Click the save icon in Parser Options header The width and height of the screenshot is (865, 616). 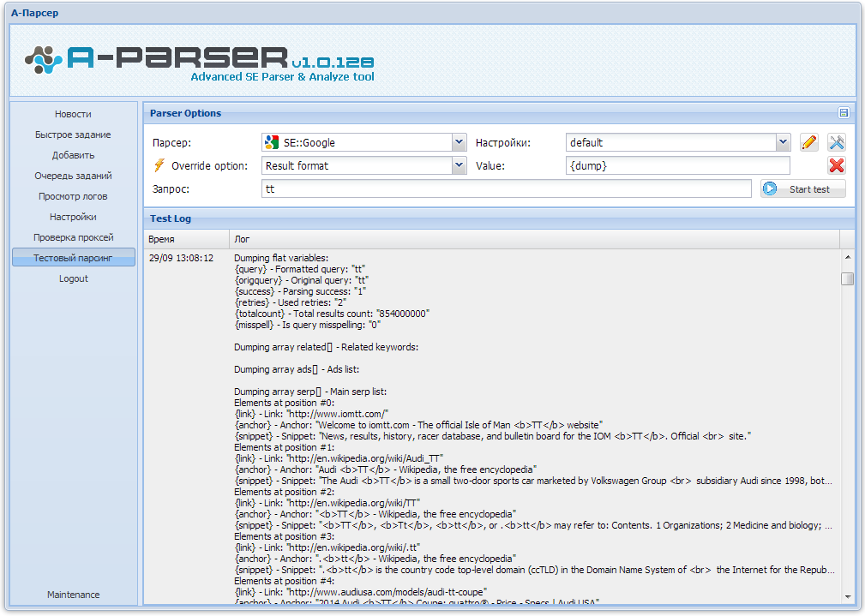tap(844, 112)
